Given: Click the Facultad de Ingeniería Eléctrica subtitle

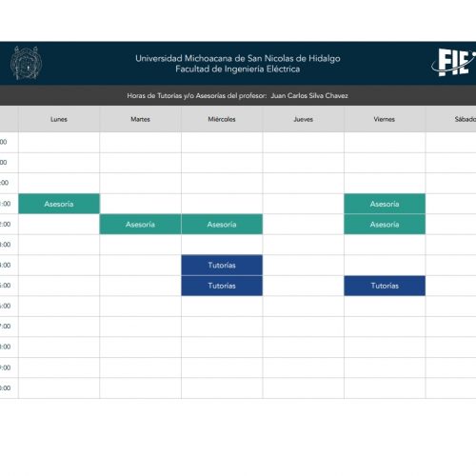Looking at the screenshot, I should click(238, 69).
